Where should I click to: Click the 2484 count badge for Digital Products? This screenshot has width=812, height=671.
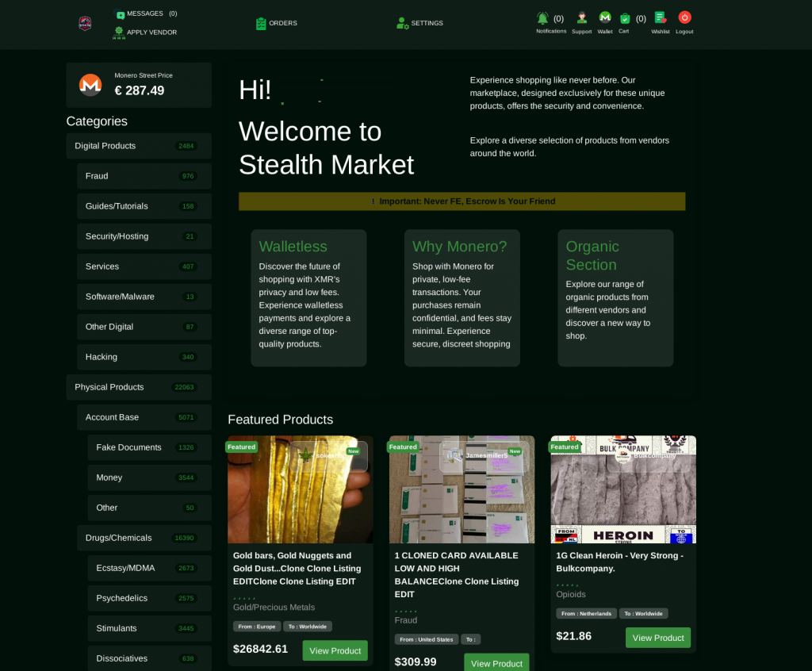pos(186,146)
